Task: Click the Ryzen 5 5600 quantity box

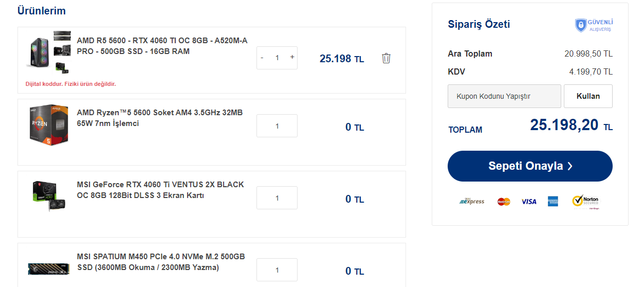Action: click(277, 126)
